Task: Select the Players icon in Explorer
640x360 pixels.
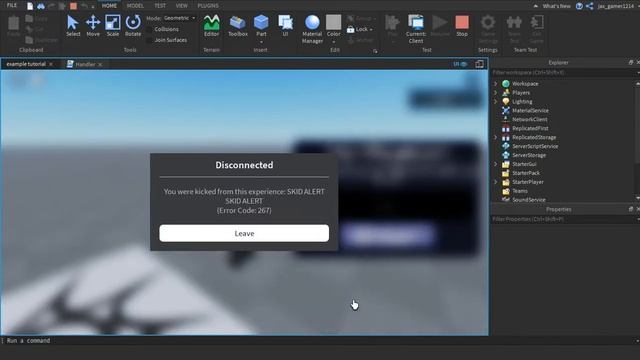Action: pos(506,93)
